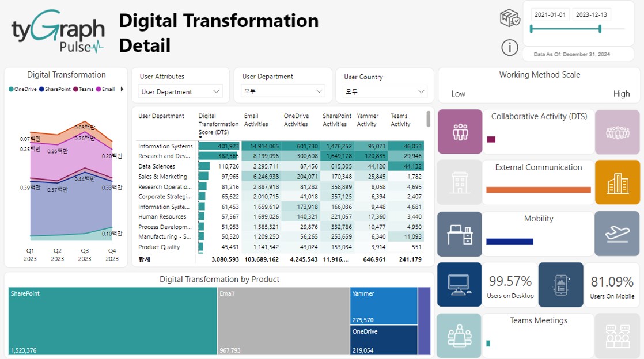
Task: Click the end date field 2023-12-13
Action: tap(591, 14)
